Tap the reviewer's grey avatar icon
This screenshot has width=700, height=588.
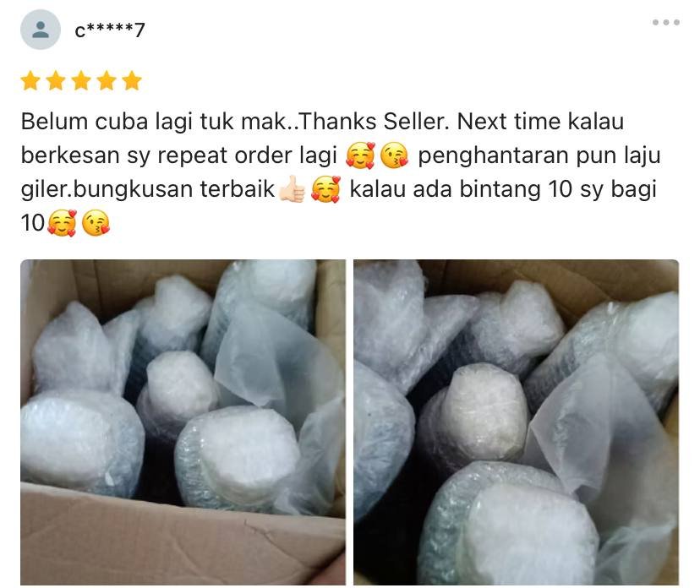coord(41,30)
